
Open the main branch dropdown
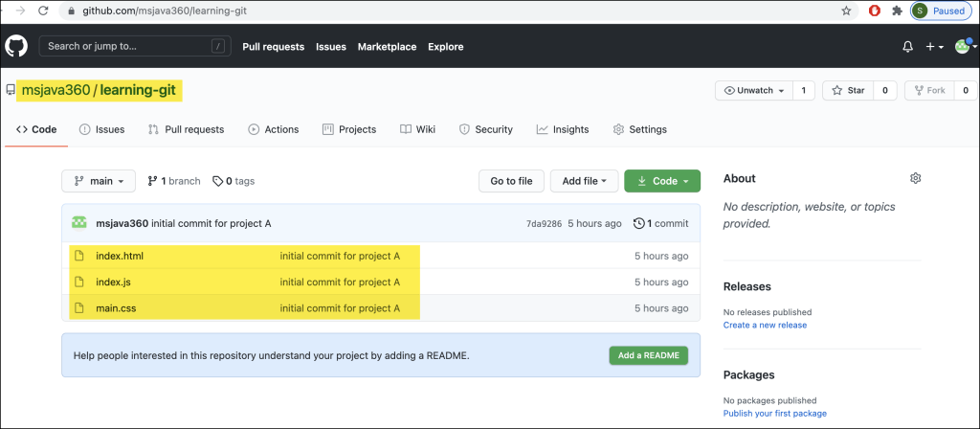[x=99, y=181]
